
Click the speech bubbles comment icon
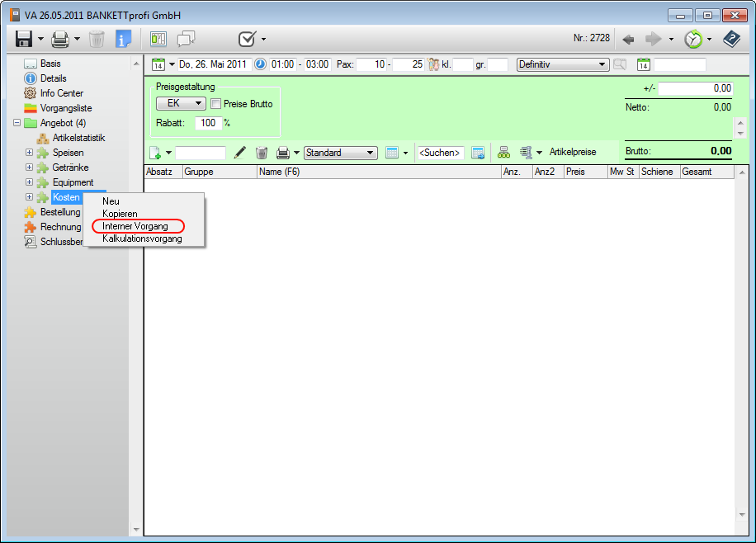(x=187, y=39)
